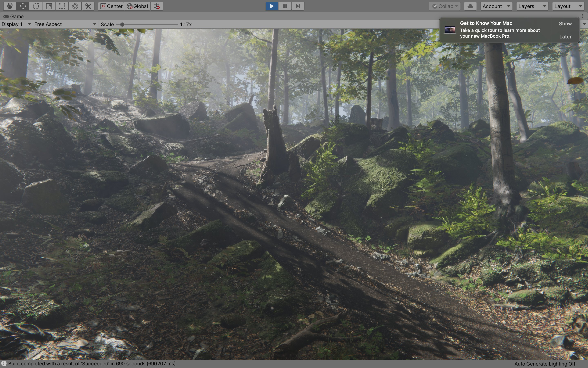Open the cloud Services button

pos(470,6)
